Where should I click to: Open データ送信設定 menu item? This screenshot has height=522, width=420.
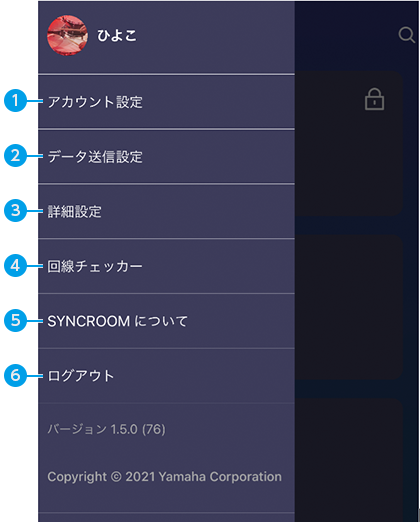coord(166,157)
